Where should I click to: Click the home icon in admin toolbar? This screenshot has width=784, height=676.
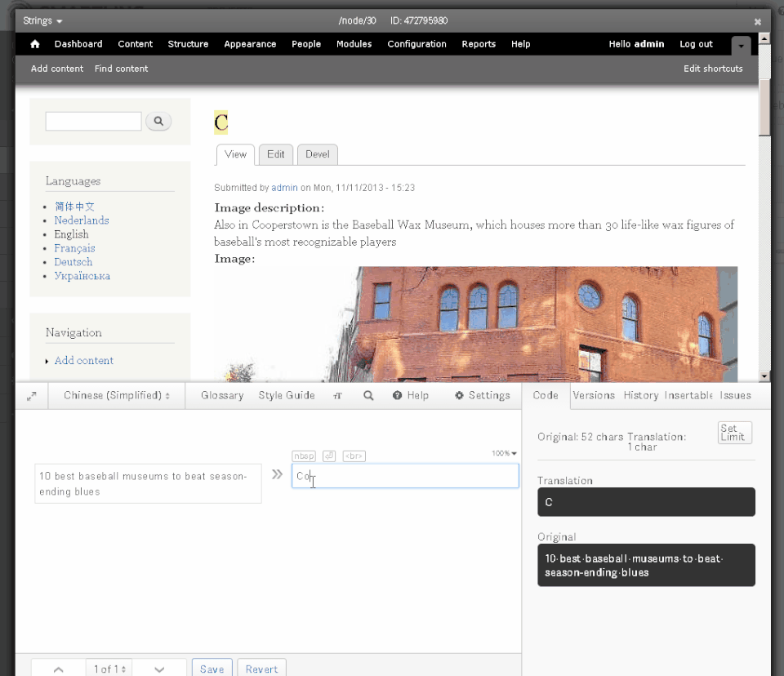34,44
